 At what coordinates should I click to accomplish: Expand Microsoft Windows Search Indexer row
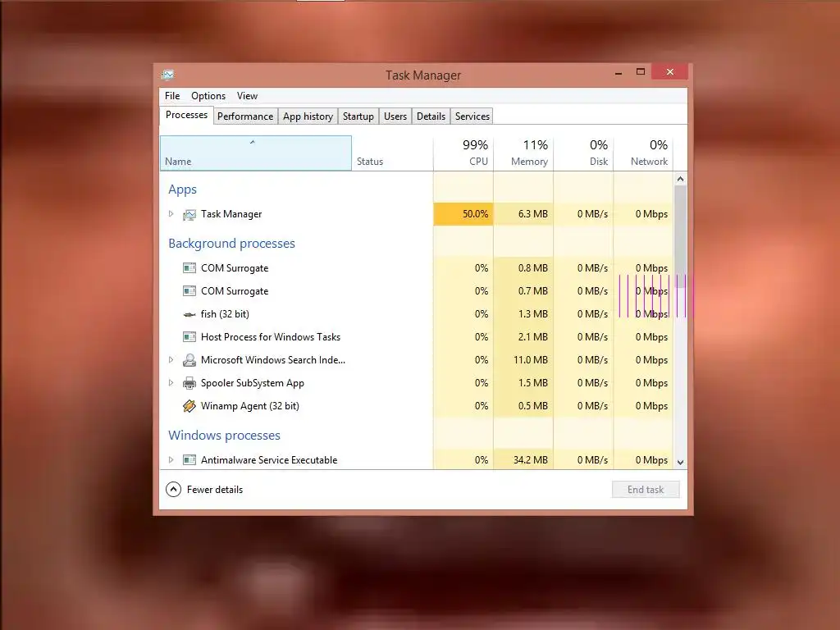[x=171, y=360]
